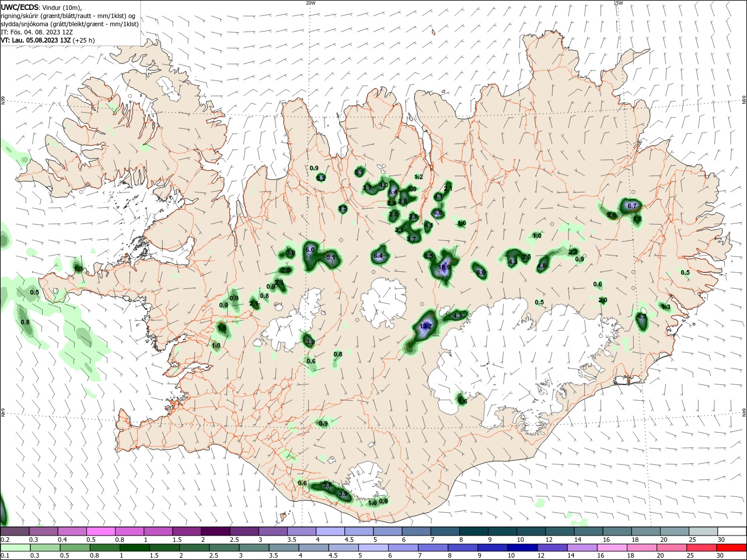Click the 15W longitude label
Image resolution: width=747 pixels, height=560 pixels.
[x=618, y=3]
